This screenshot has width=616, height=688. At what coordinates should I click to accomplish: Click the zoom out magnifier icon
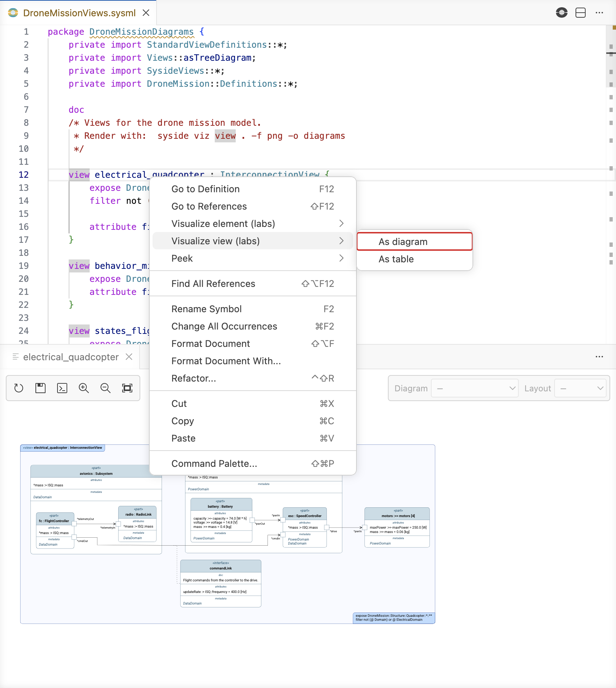tap(106, 388)
